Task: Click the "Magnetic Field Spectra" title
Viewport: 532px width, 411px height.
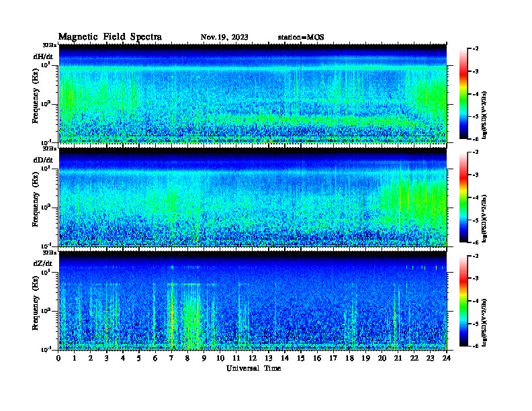Action: [x=110, y=37]
